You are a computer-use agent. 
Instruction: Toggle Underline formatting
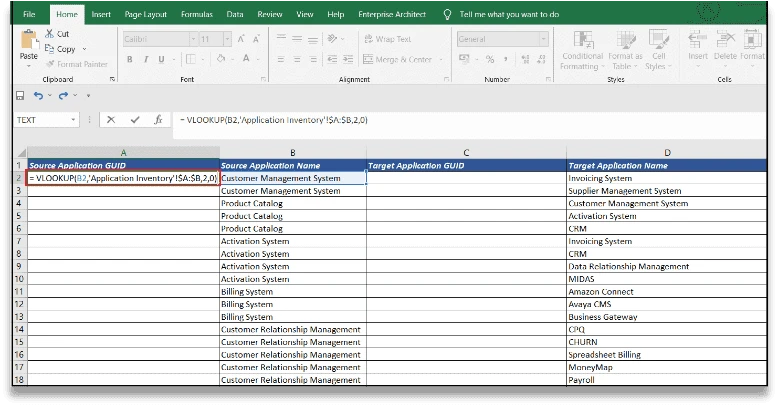(161, 60)
